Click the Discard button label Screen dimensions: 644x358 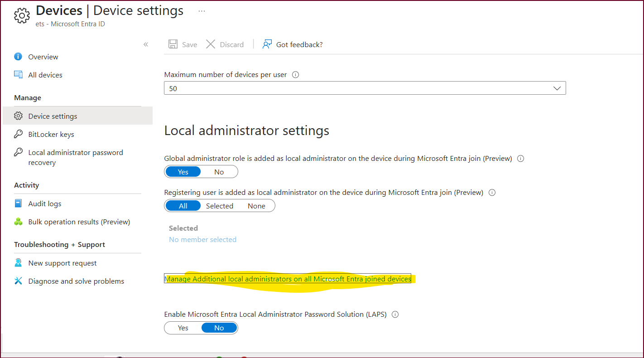[232, 44]
